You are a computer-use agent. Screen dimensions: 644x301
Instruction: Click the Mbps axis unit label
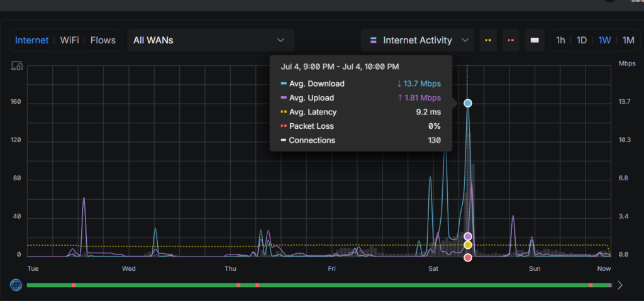pyautogui.click(x=627, y=63)
